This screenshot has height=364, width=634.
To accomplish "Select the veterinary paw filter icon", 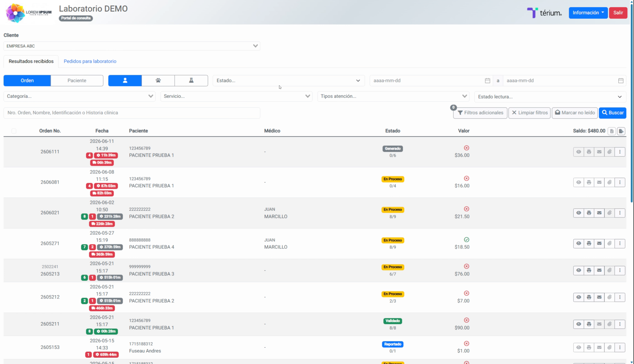I will (158, 80).
